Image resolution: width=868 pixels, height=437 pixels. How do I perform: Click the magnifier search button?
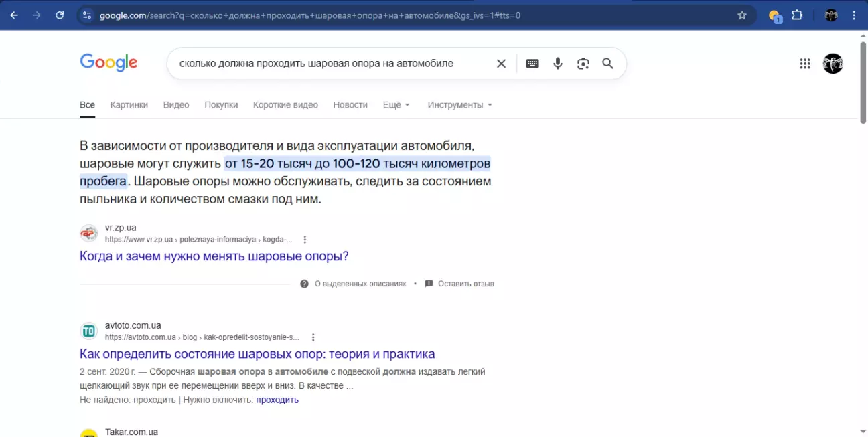pyautogui.click(x=607, y=64)
